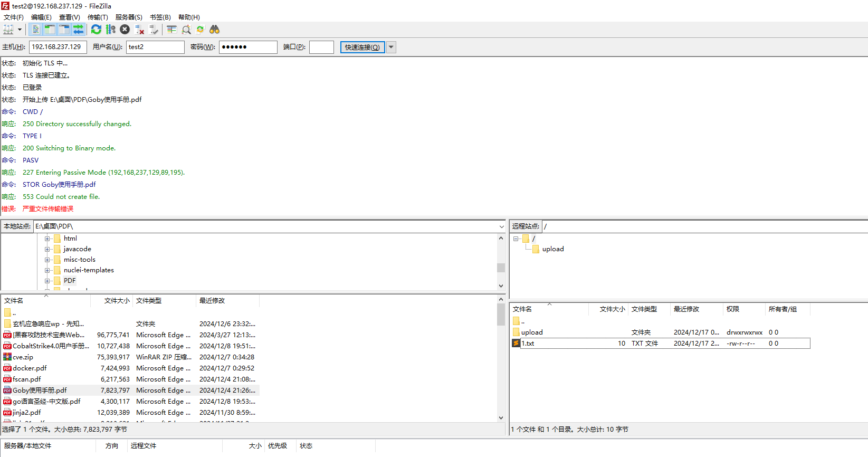Image resolution: width=868 pixels, height=457 pixels.
Task: Collapse the remote root directory node
Action: pos(516,239)
